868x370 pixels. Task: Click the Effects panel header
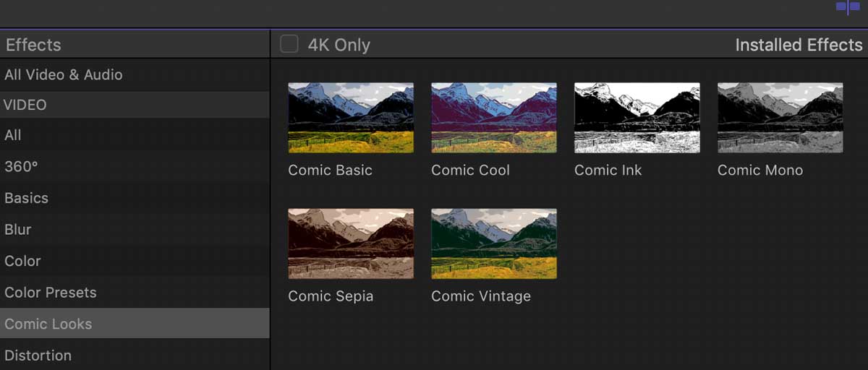(33, 45)
